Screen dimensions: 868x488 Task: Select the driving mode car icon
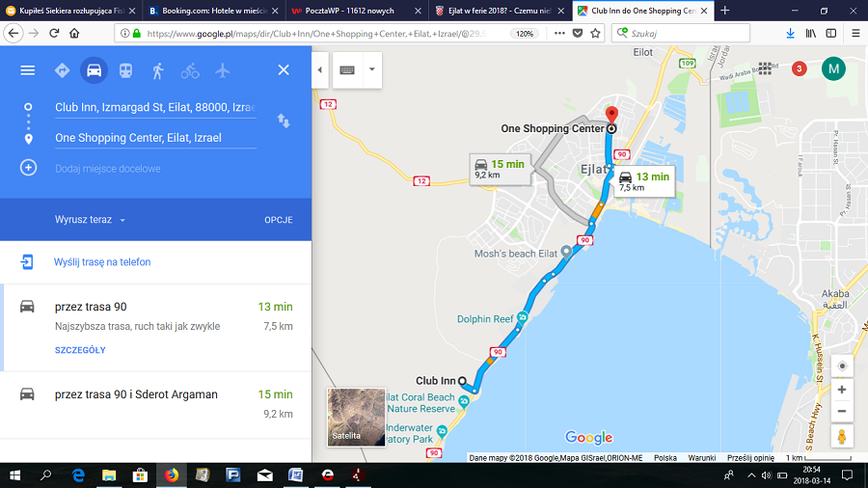(x=94, y=70)
